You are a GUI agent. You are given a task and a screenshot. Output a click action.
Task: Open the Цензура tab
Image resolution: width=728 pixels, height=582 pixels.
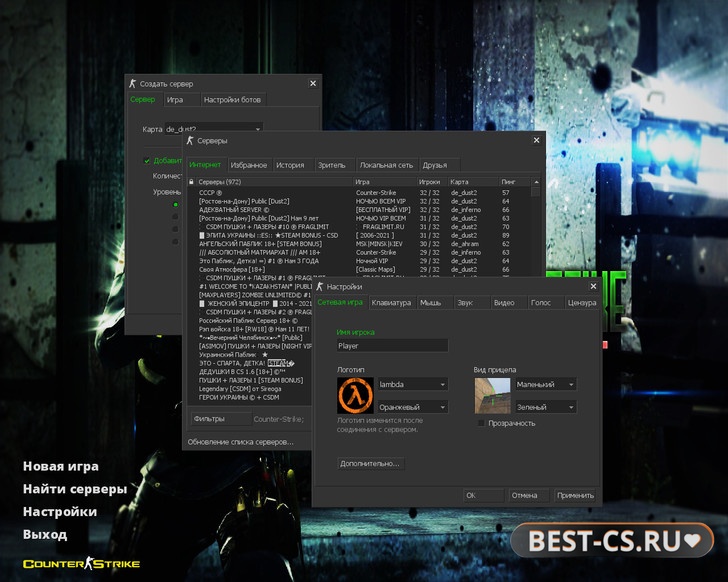[582, 303]
